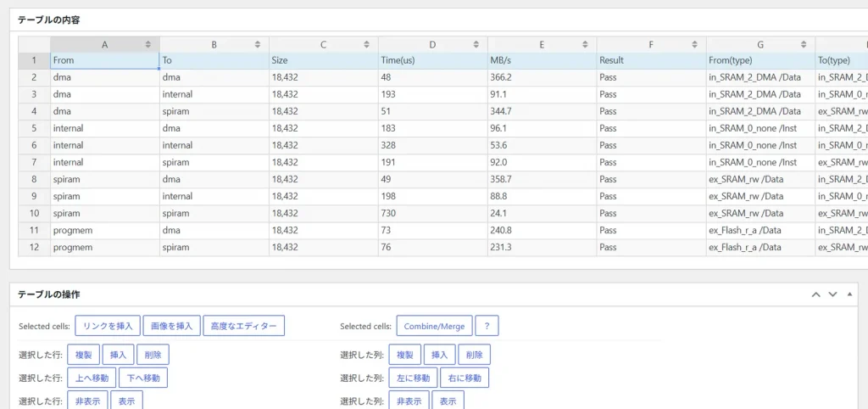Collapse the テーブルの操作 panel triangle toggle

(849, 294)
